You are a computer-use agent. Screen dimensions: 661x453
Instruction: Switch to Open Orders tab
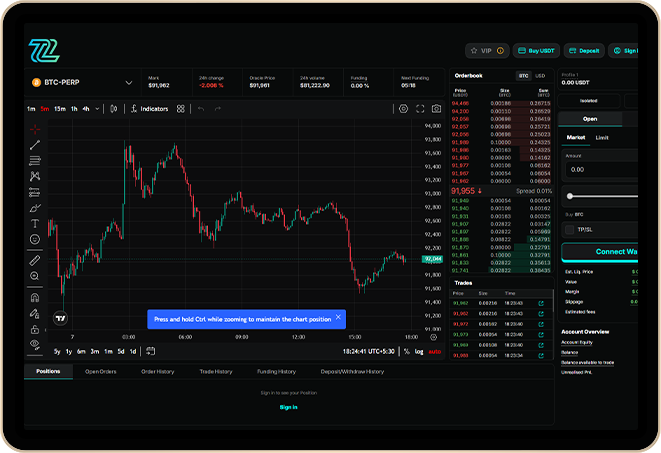tap(100, 372)
